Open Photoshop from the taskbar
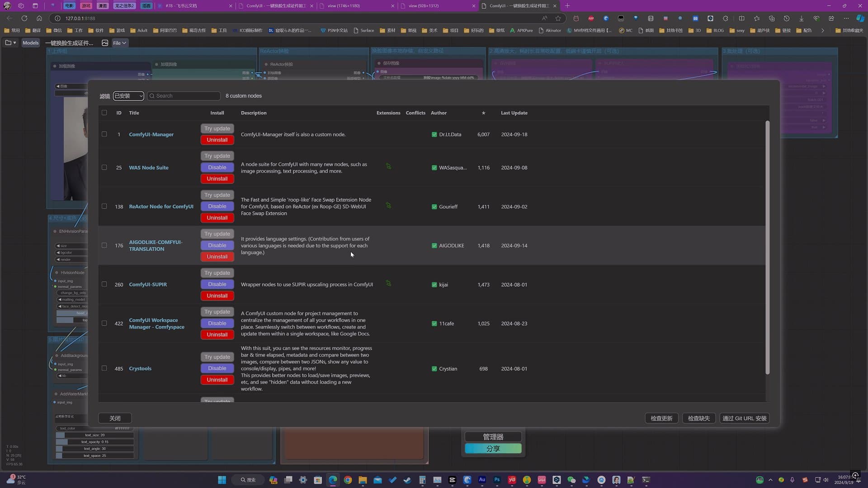868x488 pixels. coord(497,480)
